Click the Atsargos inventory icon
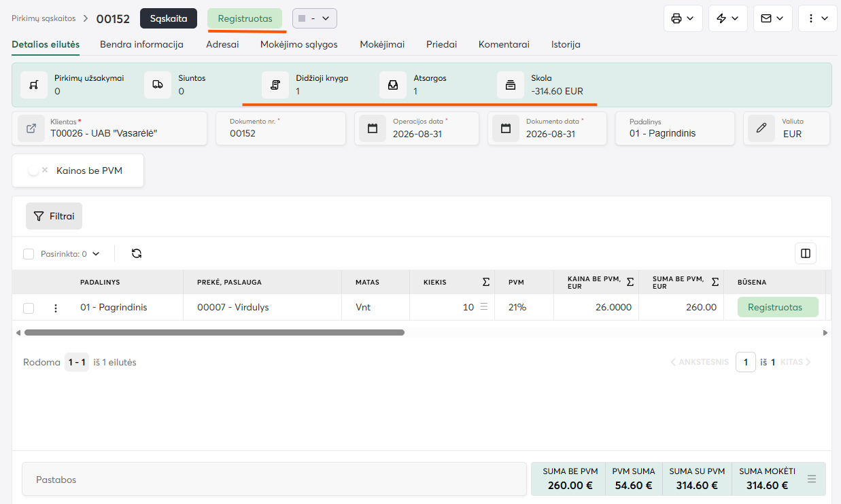This screenshot has height=504, width=841. [393, 85]
